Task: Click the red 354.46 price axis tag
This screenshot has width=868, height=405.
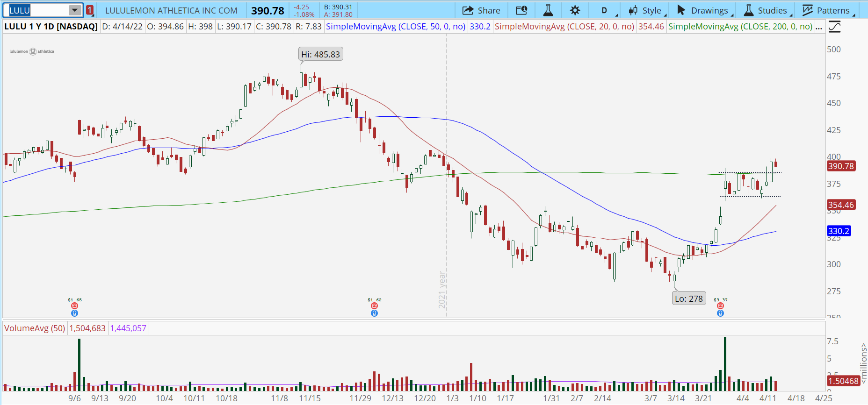Action: (x=841, y=205)
